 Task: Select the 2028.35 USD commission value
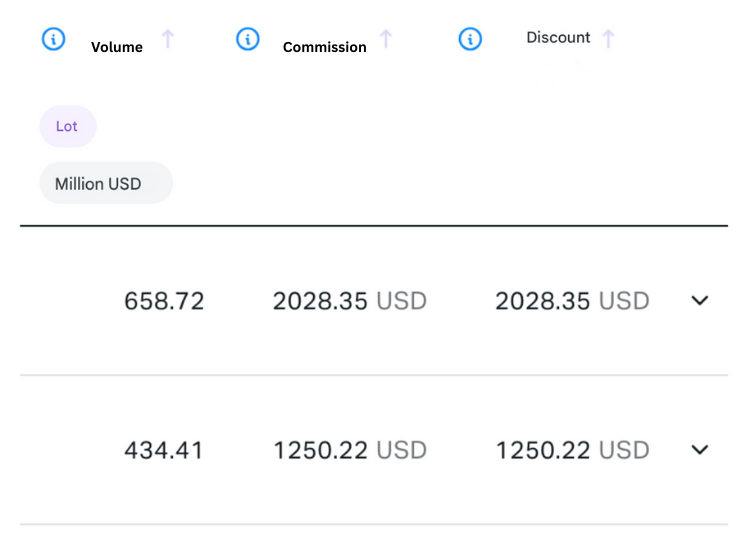(350, 301)
